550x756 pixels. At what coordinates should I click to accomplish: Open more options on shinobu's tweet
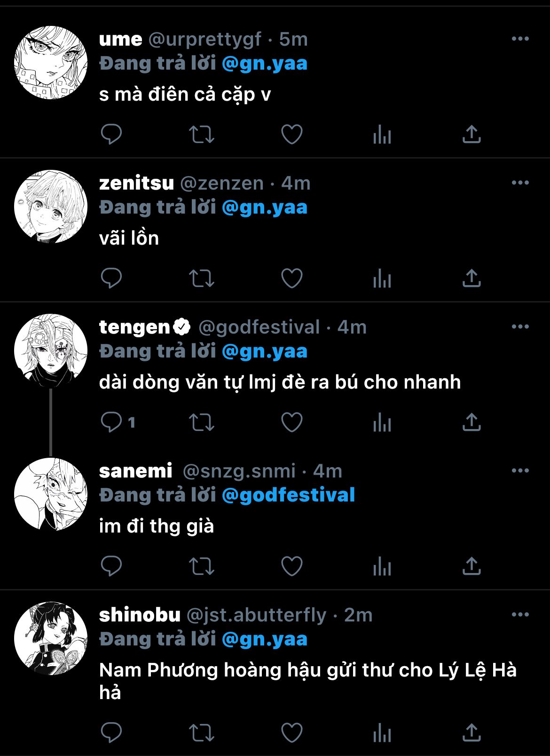tap(520, 615)
